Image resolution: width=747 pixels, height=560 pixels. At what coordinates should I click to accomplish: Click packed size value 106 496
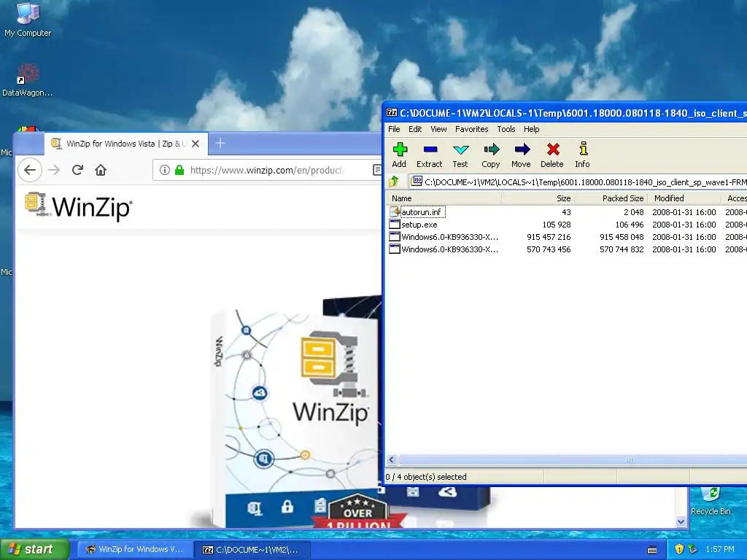click(630, 225)
